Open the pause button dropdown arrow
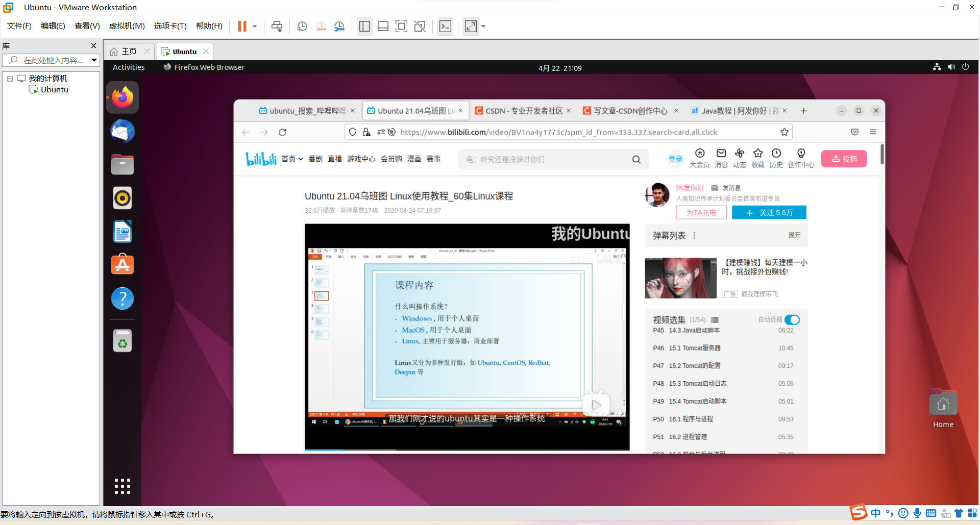Screen dimensions: 980x525 (254, 26)
